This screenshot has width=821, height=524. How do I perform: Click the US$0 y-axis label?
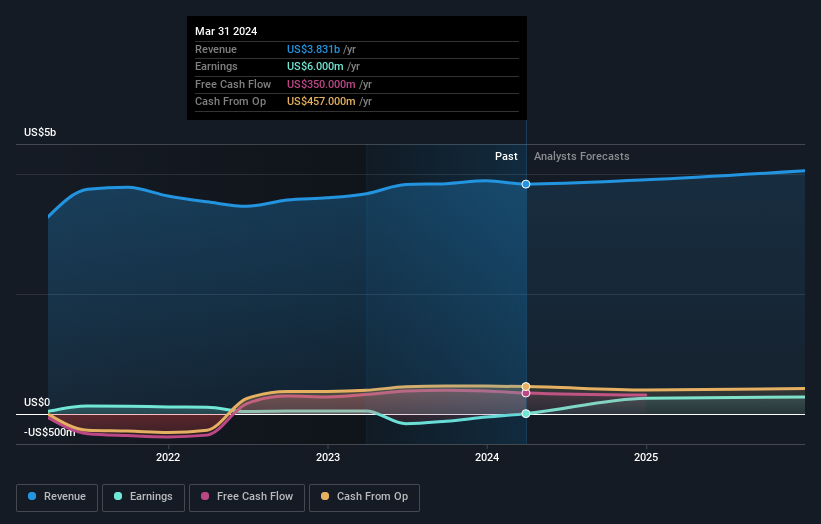37,403
